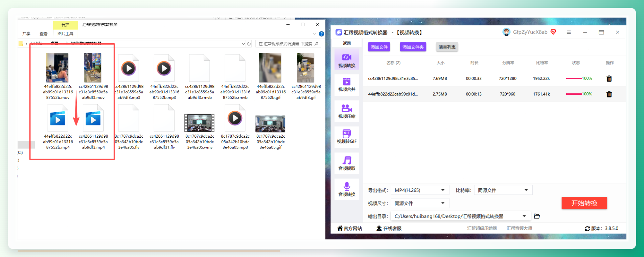The width and height of the screenshot is (644, 257).
Task: Select thumbnail 8c1787c9dca2c05a342b10bdc3e46a05.gif
Action: point(270,123)
